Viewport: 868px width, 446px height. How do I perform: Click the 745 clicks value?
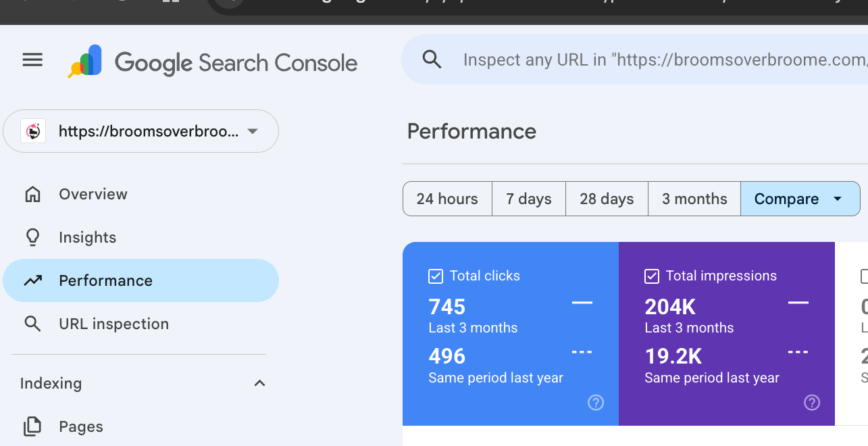(447, 307)
